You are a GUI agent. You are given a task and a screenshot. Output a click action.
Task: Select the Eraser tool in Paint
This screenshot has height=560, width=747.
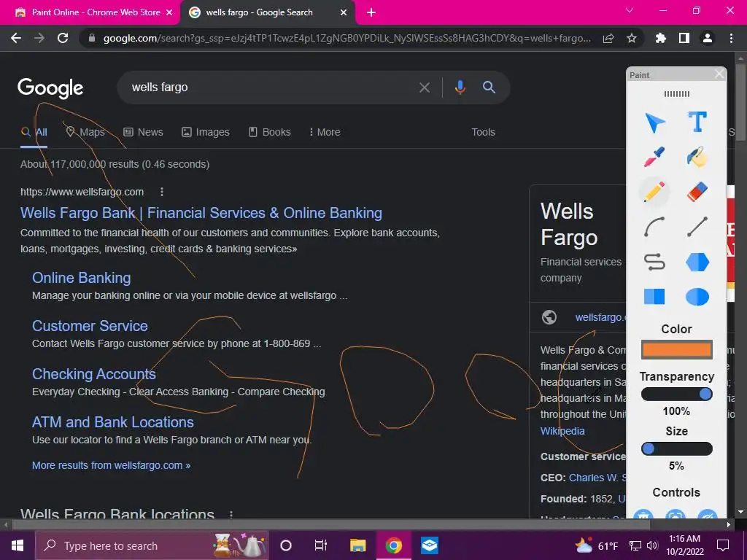tap(697, 192)
